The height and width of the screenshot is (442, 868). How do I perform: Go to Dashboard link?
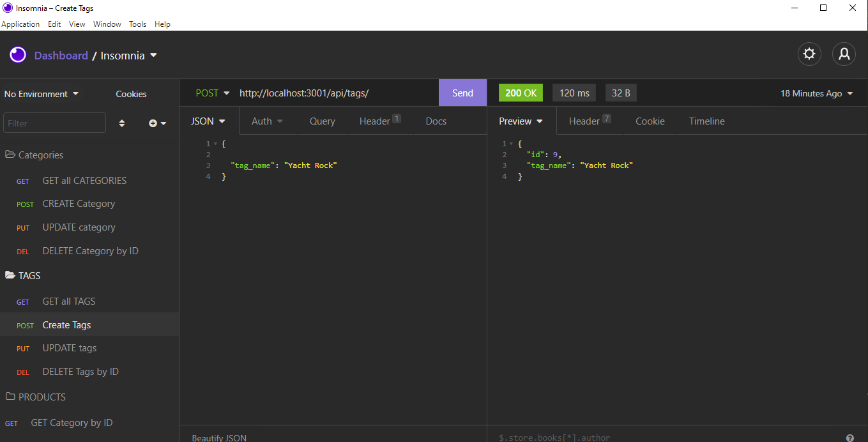pyautogui.click(x=61, y=56)
